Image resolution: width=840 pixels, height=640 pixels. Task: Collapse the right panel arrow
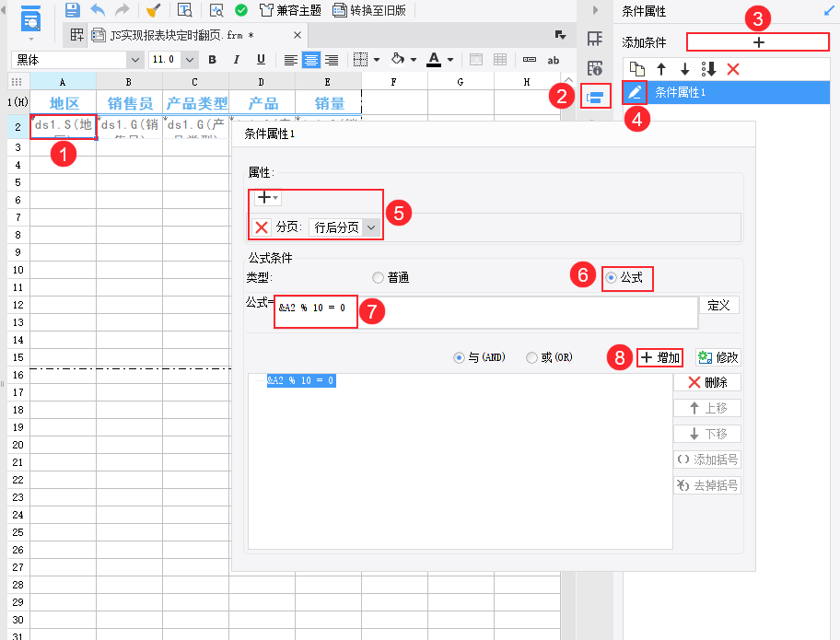coord(595,10)
